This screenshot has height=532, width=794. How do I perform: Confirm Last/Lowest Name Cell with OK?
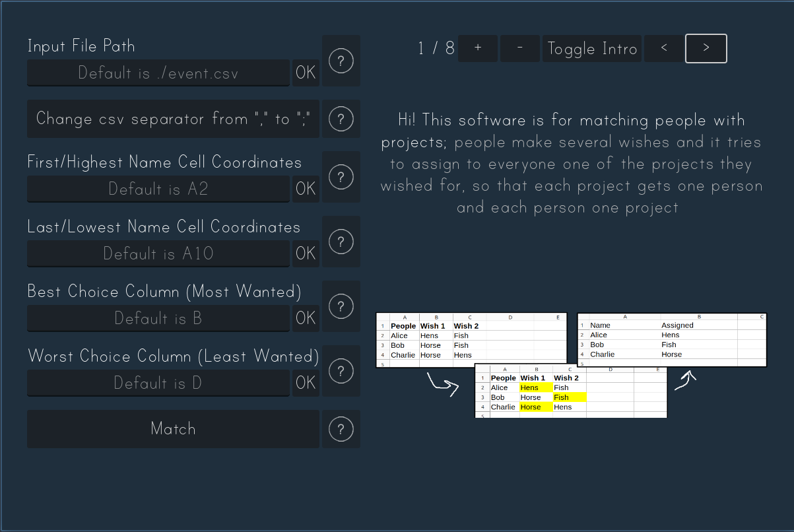(x=306, y=253)
